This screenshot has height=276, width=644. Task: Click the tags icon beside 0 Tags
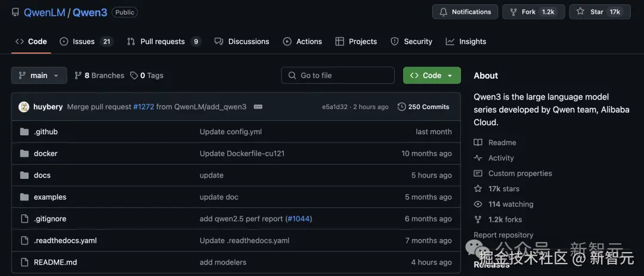(134, 76)
